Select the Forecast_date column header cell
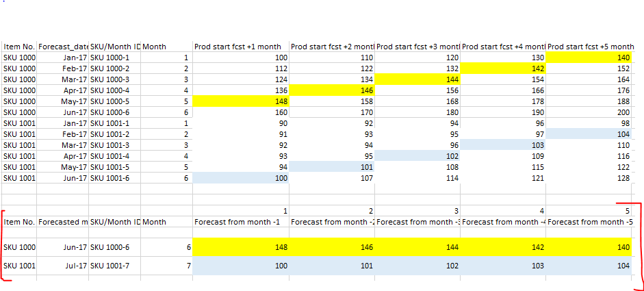644x291 pixels. click(63, 47)
